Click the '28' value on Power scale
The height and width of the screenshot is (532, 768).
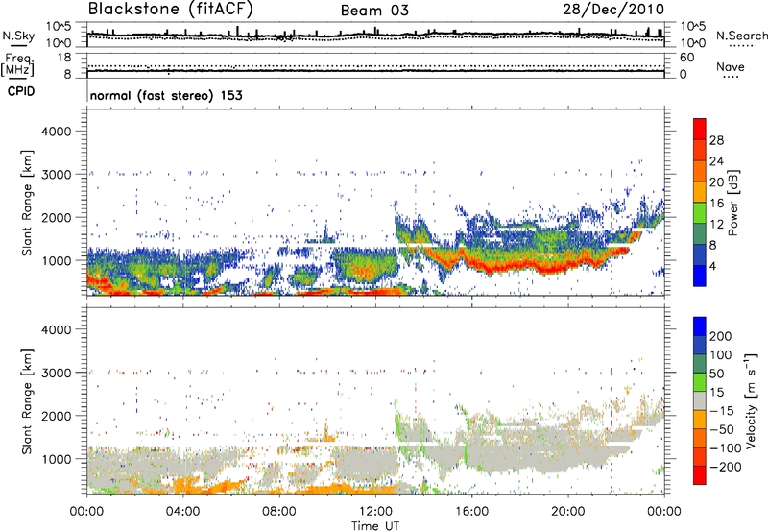[x=716, y=140]
